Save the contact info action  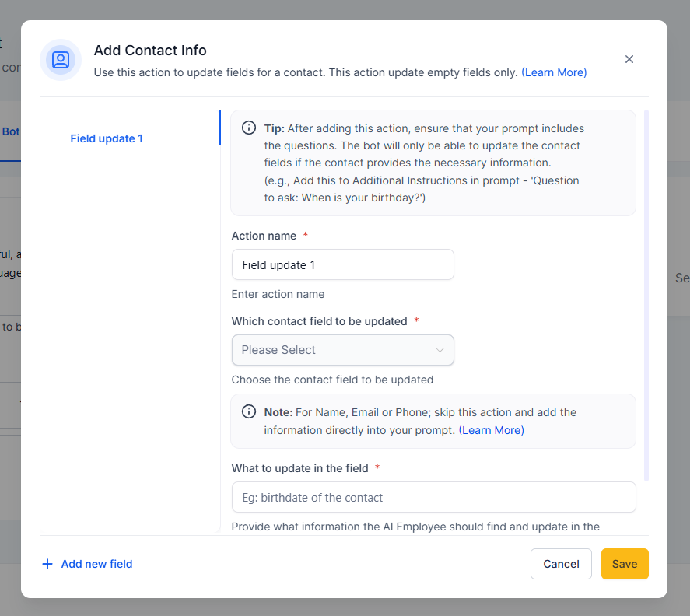(624, 564)
